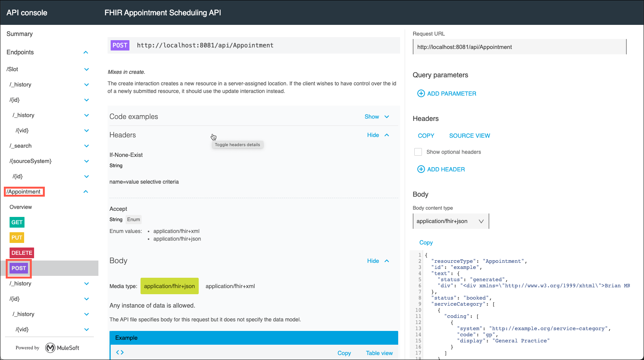Select application/fhir+json media type

[170, 286]
